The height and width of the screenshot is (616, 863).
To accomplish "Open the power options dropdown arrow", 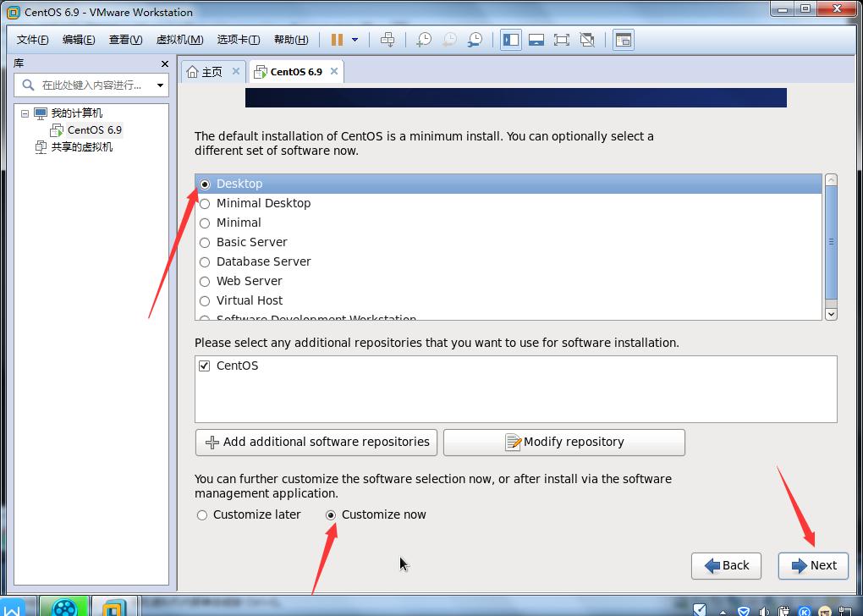I will pos(355,40).
